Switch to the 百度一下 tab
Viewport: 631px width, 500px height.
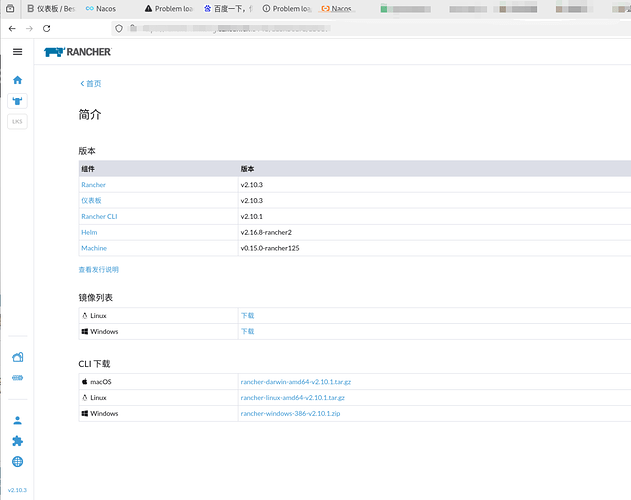228,8
